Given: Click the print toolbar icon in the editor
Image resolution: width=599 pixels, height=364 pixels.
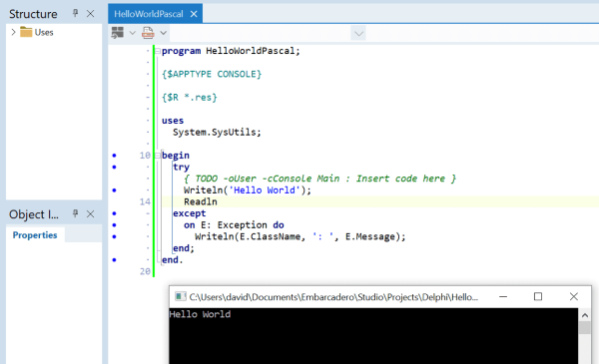Looking at the screenshot, I should [x=148, y=33].
